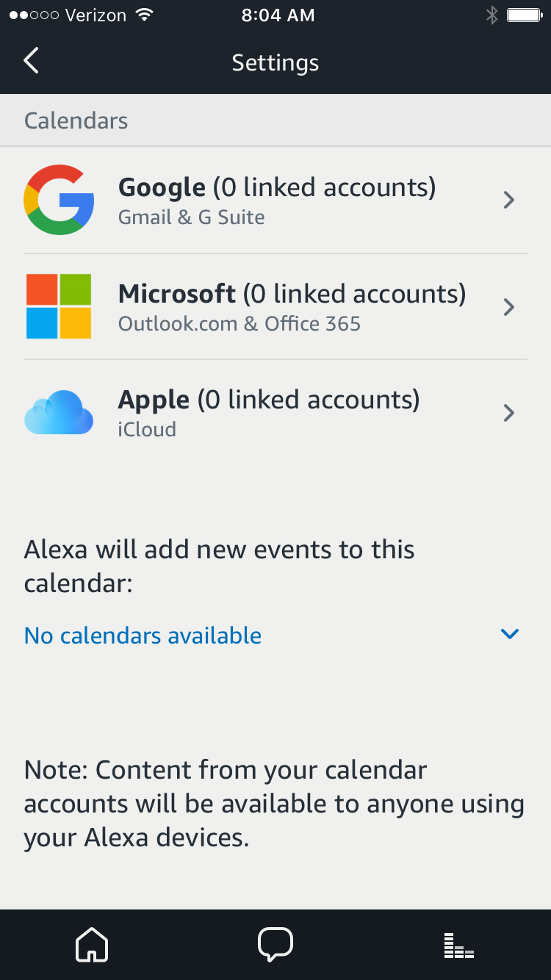Tap the back arrow in the header
This screenshot has height=980, width=551.
pyautogui.click(x=31, y=61)
